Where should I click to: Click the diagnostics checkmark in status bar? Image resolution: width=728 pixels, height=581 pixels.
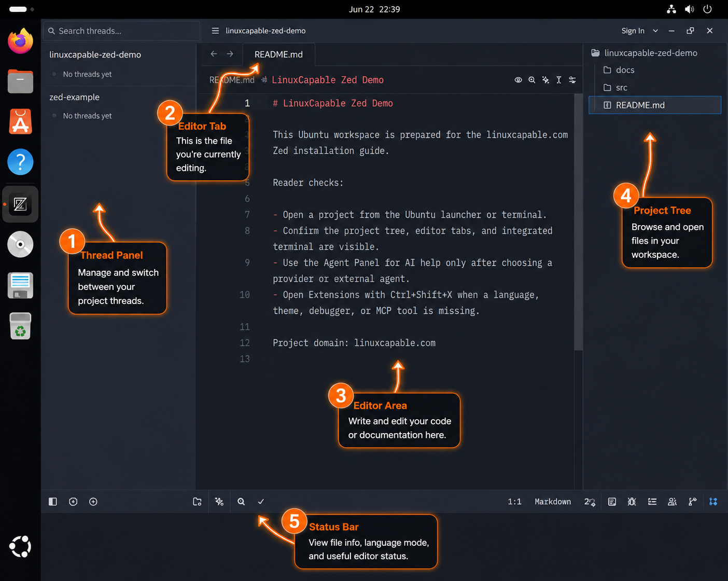(x=261, y=502)
